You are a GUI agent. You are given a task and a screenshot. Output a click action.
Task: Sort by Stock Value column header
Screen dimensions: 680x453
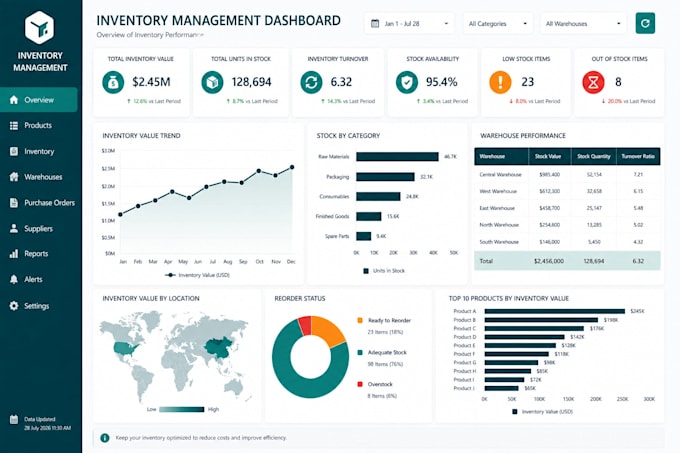[548, 156]
